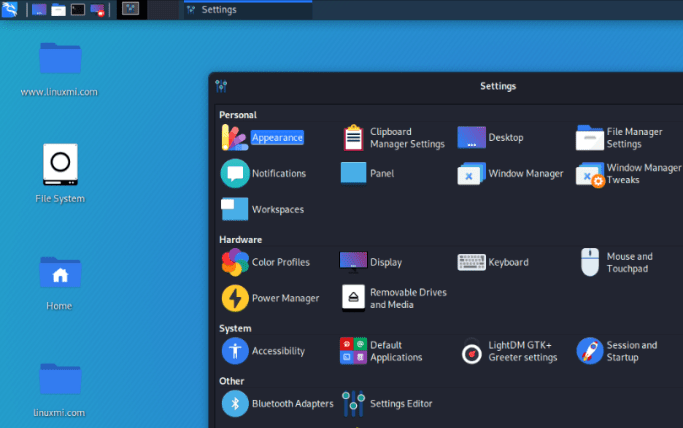Open Clipboard Manager Settings icon
This screenshot has height=428, width=683.
tap(353, 138)
